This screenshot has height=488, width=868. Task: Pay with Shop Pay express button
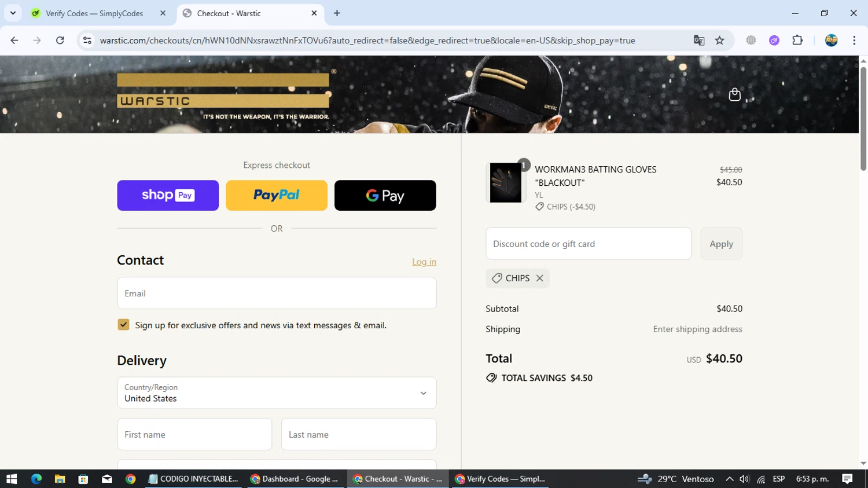pos(168,195)
